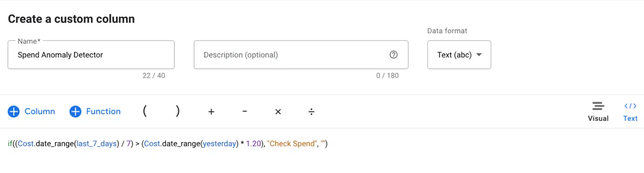Insert the multiplication operator
Screen dimensions: 644x173
[x=278, y=112]
